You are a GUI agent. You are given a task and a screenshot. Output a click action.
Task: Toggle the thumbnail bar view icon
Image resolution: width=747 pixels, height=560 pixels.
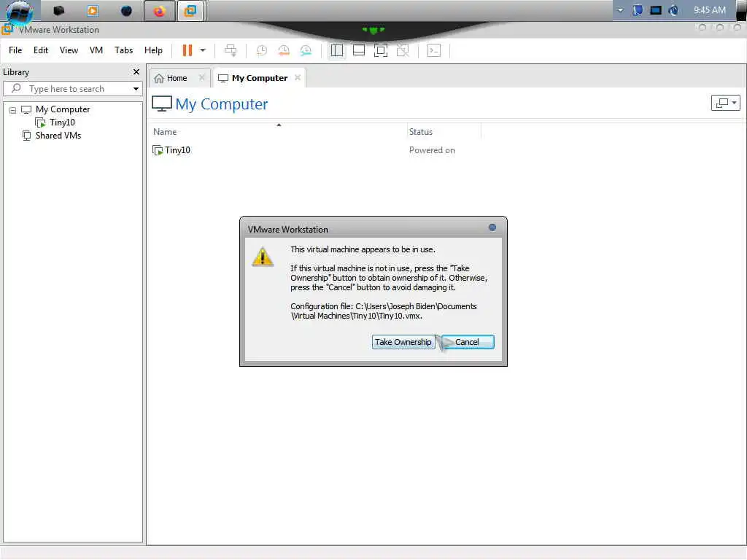pyautogui.click(x=359, y=50)
